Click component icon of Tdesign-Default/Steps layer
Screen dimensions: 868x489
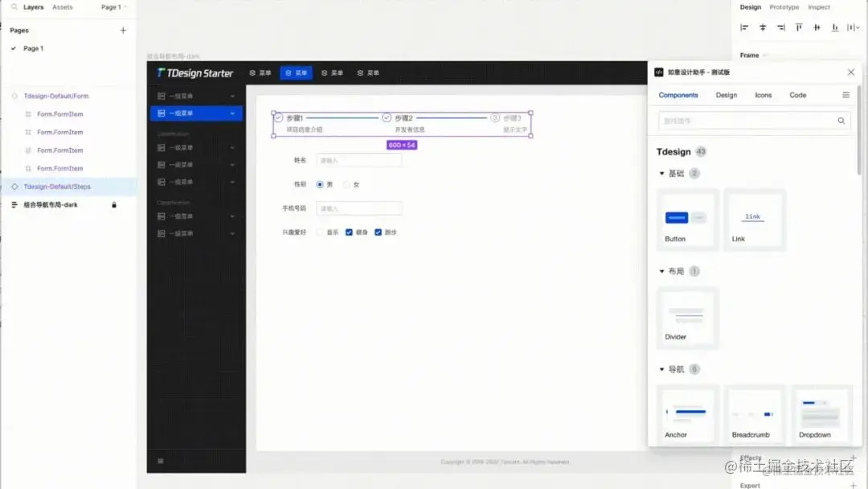(15, 187)
